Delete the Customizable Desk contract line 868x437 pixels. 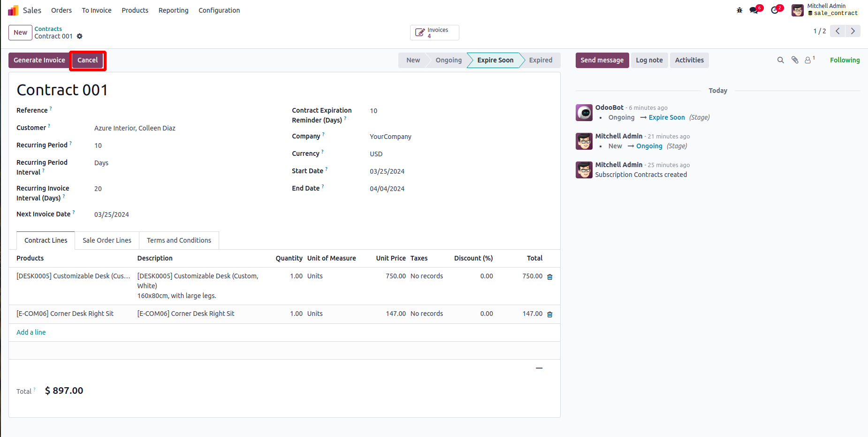pos(550,277)
